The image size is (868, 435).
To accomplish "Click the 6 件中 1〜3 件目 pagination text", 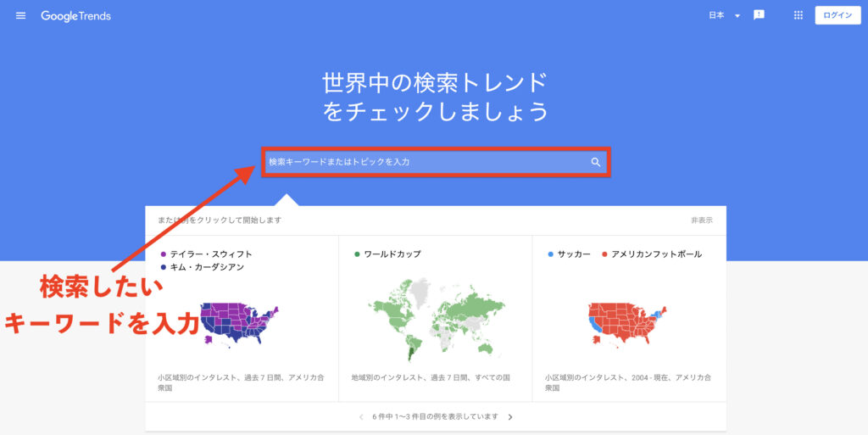I will [435, 416].
